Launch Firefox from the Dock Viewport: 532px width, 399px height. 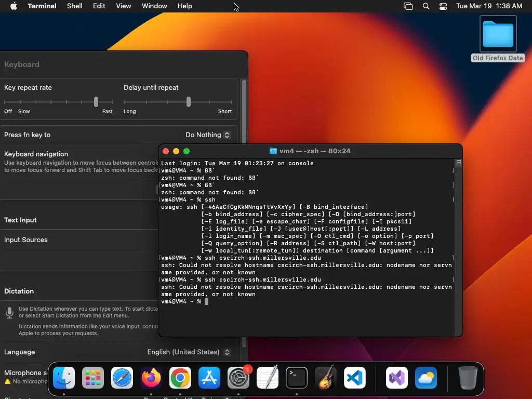coord(151,378)
